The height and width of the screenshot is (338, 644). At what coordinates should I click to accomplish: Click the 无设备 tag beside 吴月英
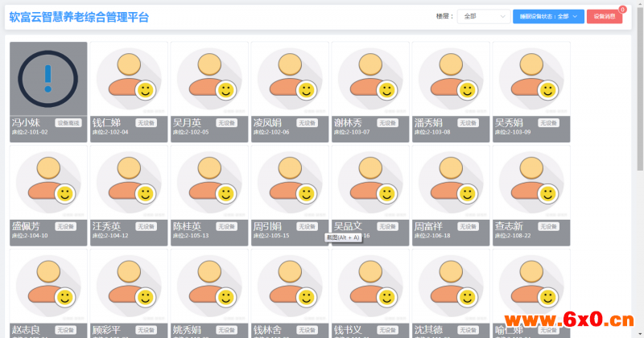pyautogui.click(x=227, y=123)
